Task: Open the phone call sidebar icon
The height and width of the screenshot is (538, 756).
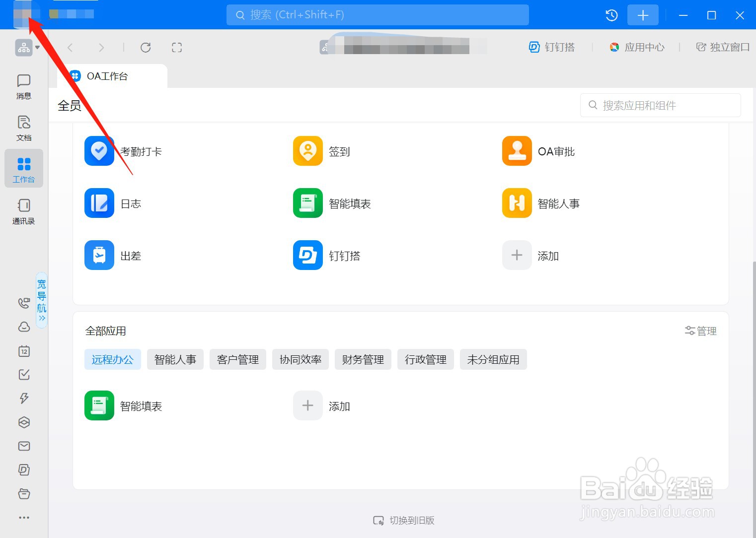Action: click(x=24, y=303)
